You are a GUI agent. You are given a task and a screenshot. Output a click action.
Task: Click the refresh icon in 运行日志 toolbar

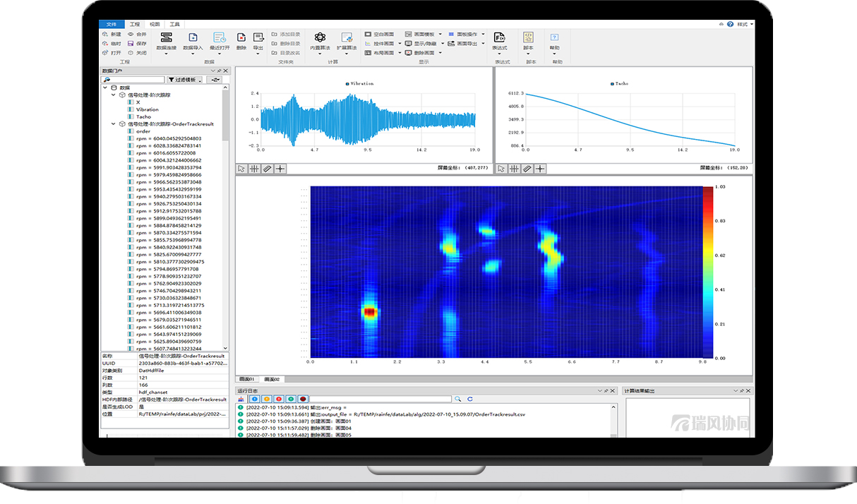[x=470, y=400]
